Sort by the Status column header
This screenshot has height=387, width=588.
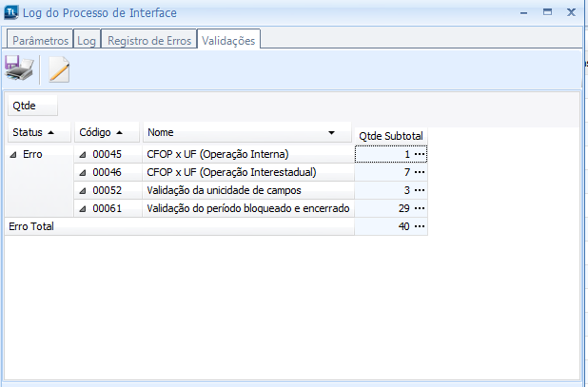[x=38, y=132]
